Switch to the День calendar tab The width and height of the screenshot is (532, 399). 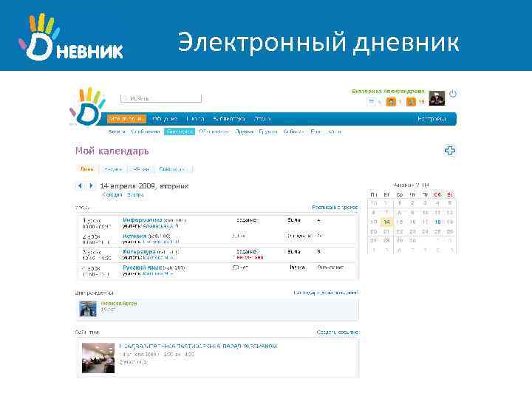coord(87,169)
